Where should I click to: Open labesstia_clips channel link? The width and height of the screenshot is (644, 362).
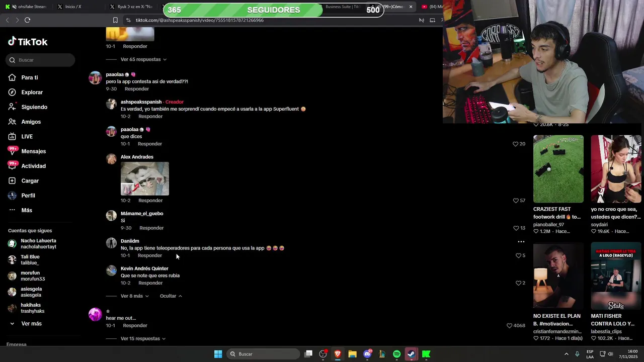point(606,332)
